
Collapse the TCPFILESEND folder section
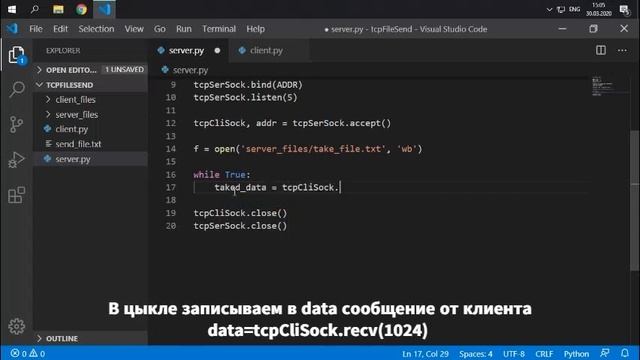pos(91,85)
